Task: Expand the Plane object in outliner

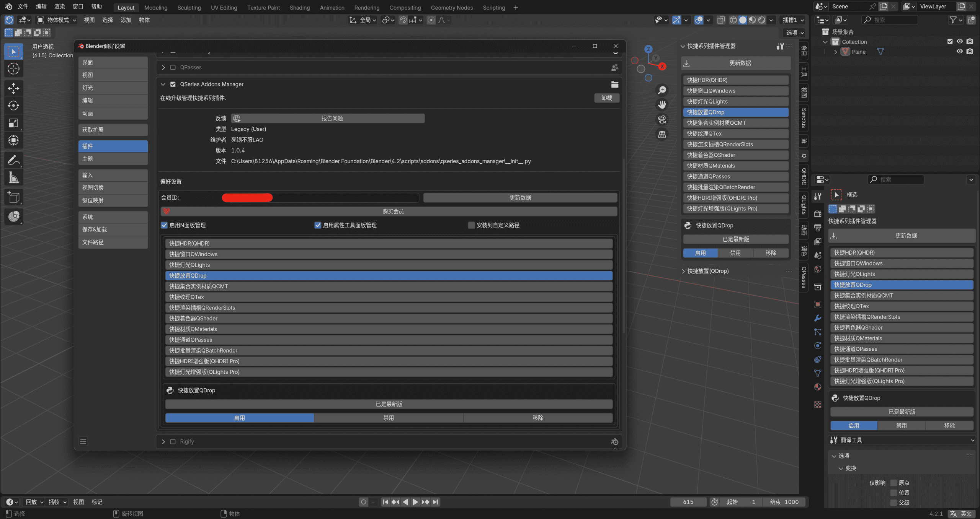Action: (835, 52)
